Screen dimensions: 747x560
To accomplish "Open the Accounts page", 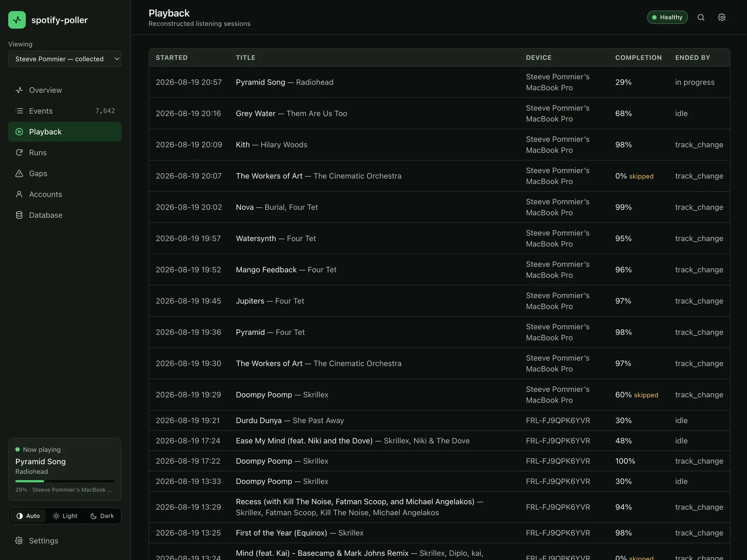I will click(x=65, y=194).
